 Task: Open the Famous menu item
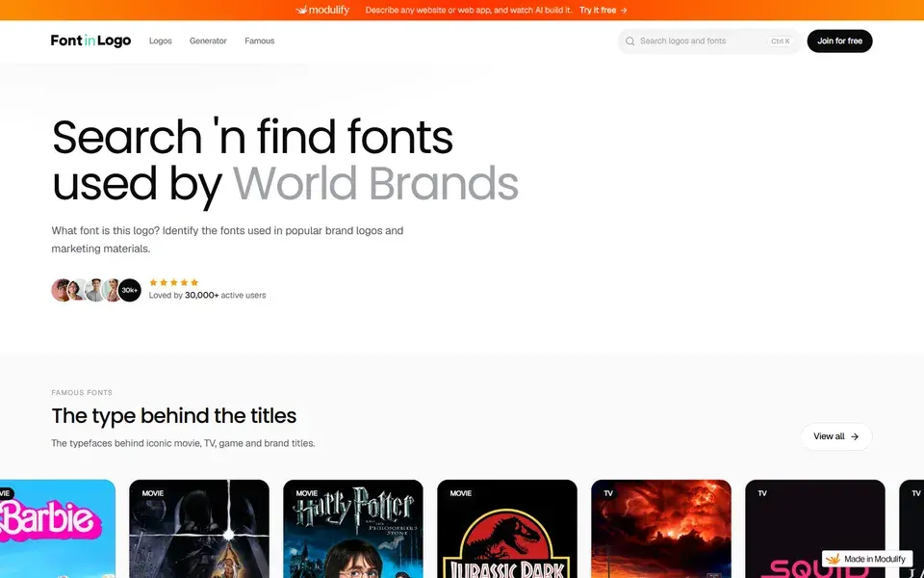click(x=259, y=40)
